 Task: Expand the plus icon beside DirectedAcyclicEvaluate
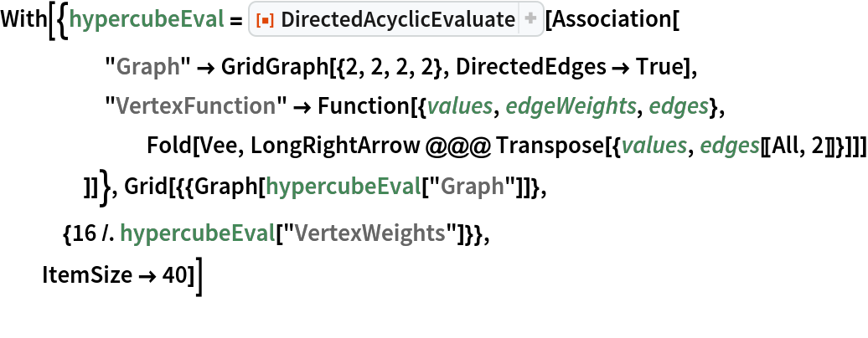[531, 19]
